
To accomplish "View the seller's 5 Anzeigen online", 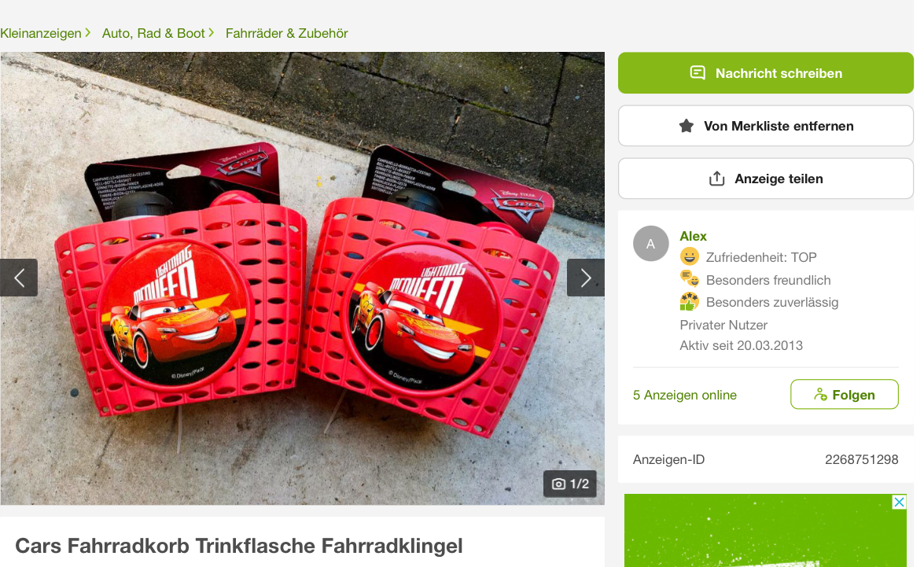I will click(685, 395).
